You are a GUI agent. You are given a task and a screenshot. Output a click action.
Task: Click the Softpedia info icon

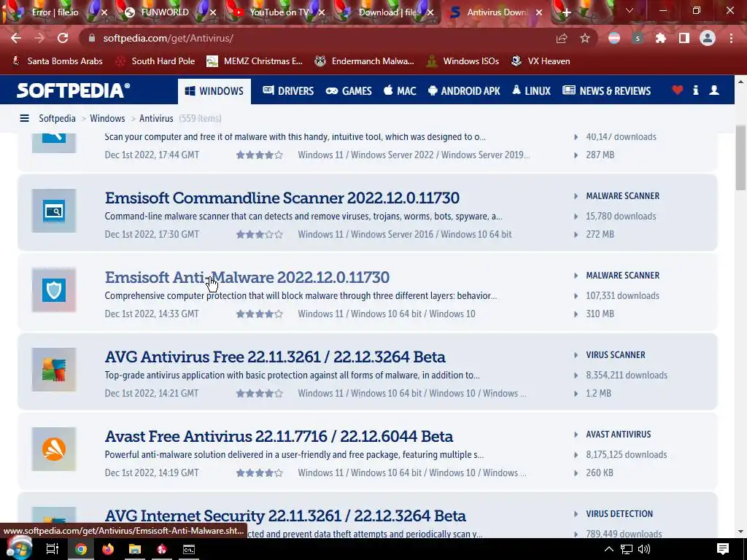pyautogui.click(x=696, y=90)
